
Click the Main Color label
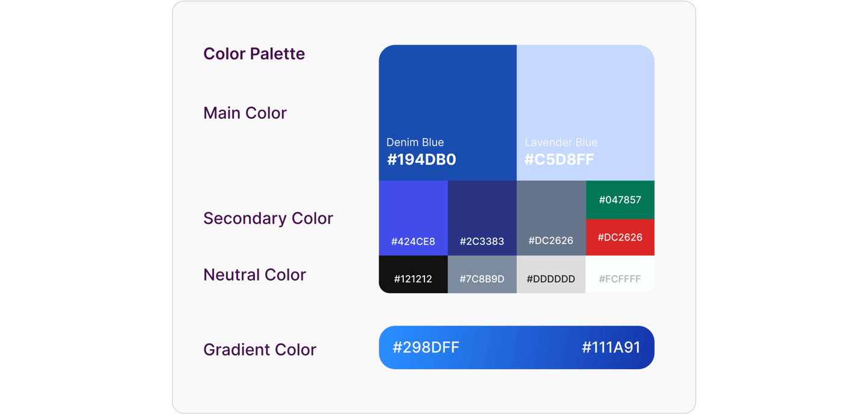(245, 113)
